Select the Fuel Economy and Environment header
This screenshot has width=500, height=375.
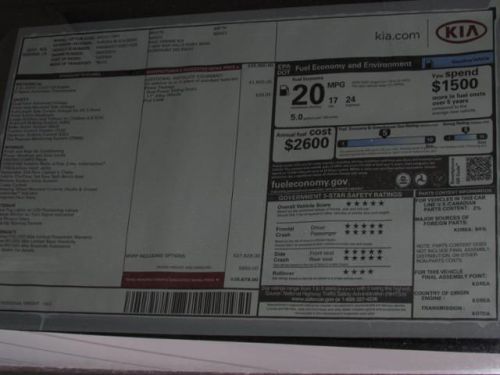(353, 66)
